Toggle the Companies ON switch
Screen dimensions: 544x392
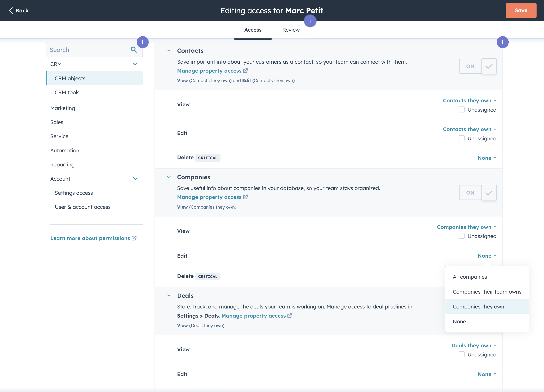(x=478, y=192)
